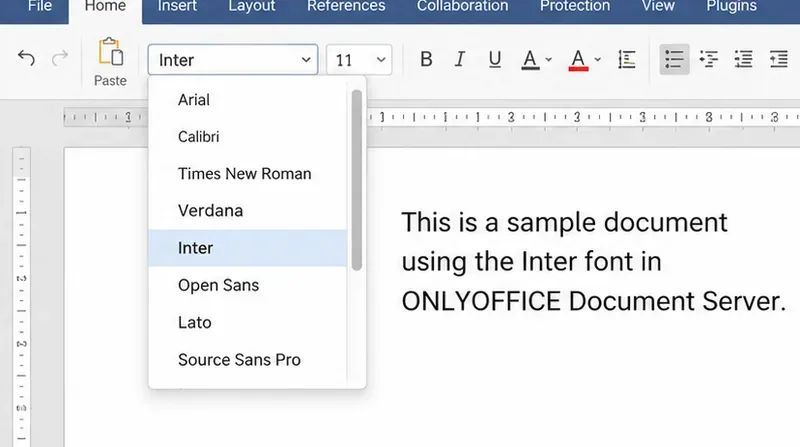The width and height of the screenshot is (800, 447).
Task: Toggle Italic formatting
Action: pos(460,59)
